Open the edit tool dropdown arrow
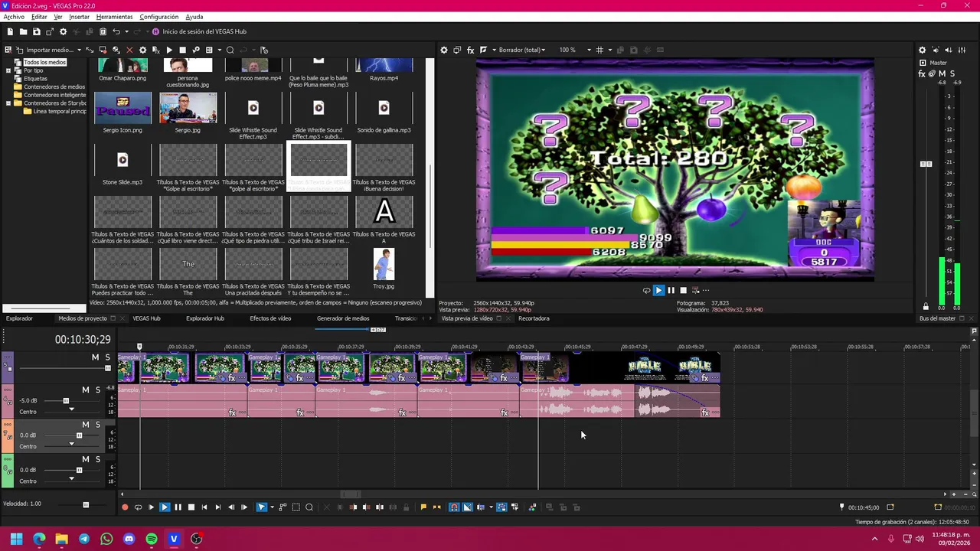The image size is (980, 551). pos(272,507)
